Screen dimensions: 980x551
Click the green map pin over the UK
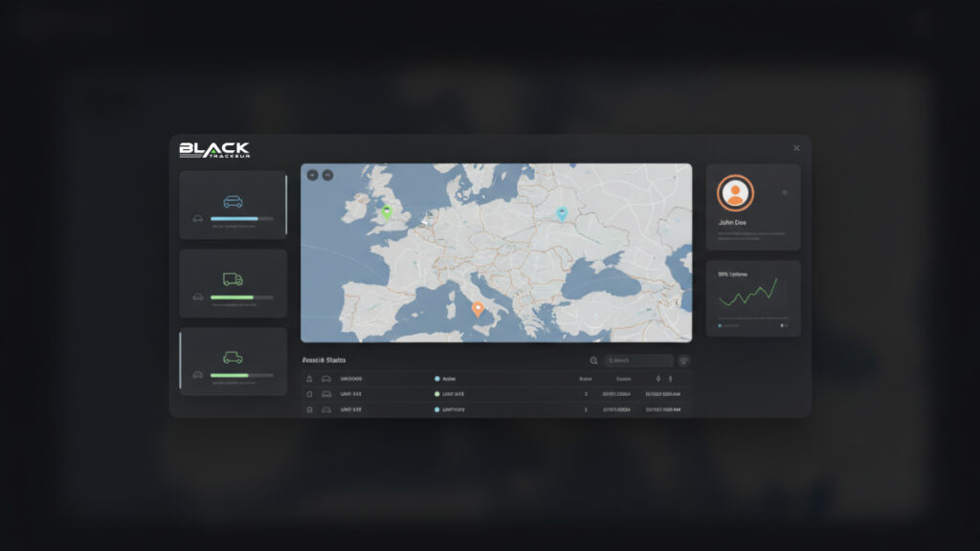click(387, 212)
